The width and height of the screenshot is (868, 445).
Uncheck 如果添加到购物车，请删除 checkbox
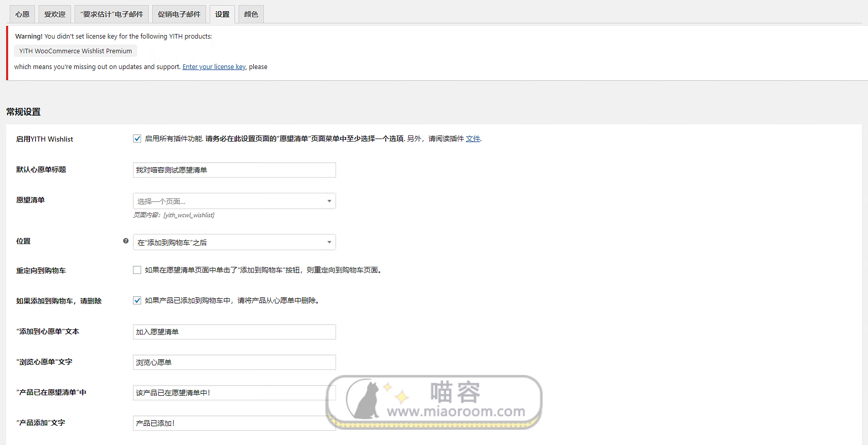(x=137, y=300)
